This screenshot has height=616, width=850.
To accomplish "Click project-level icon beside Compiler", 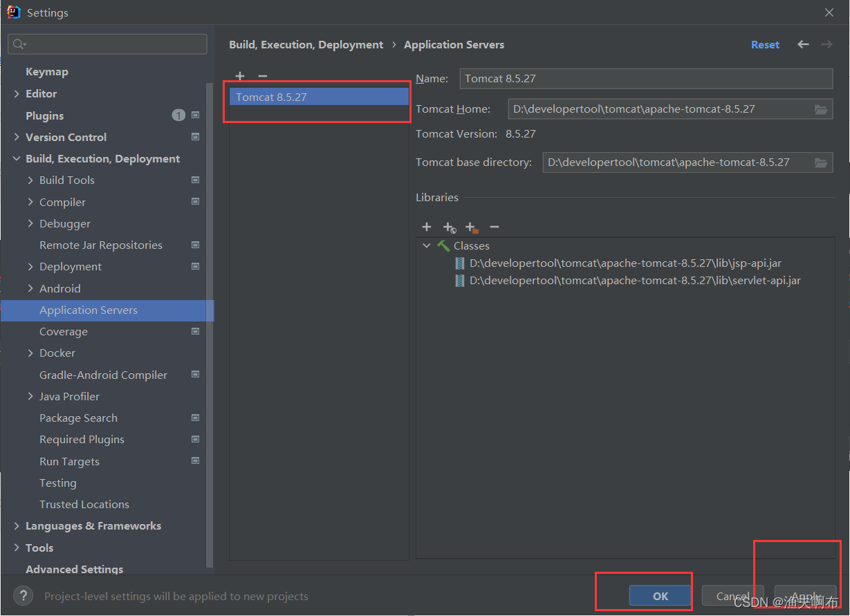I will pyautogui.click(x=195, y=202).
